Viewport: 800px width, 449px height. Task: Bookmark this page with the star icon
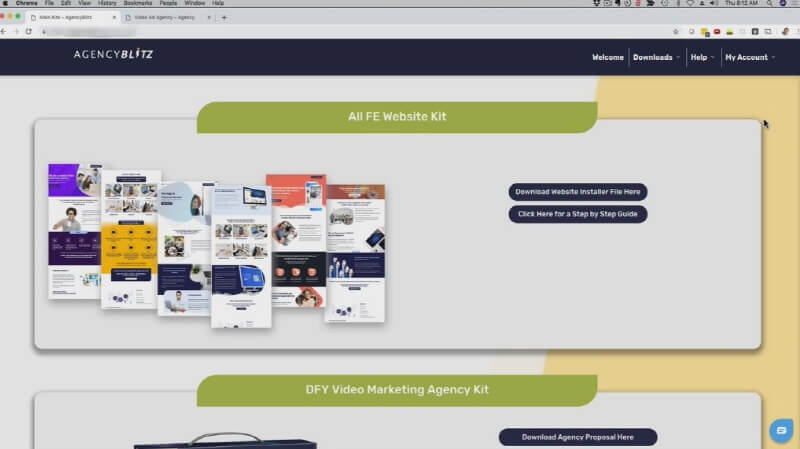pyautogui.click(x=676, y=32)
